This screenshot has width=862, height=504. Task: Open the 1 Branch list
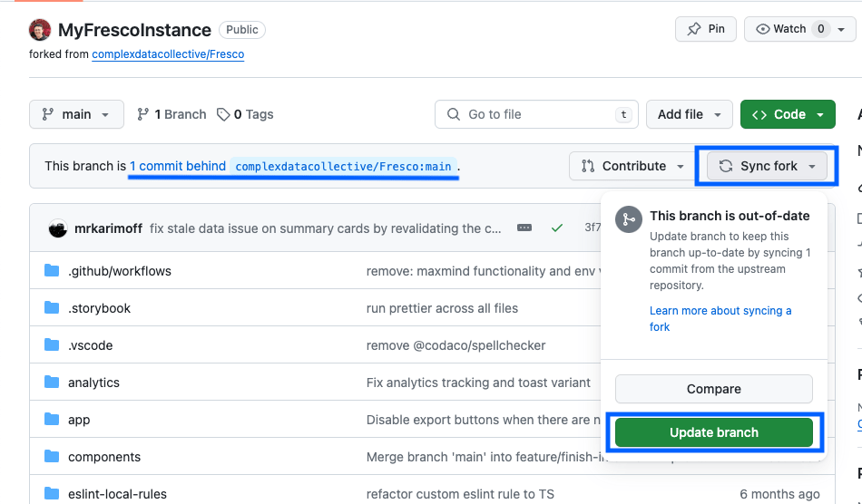(171, 114)
